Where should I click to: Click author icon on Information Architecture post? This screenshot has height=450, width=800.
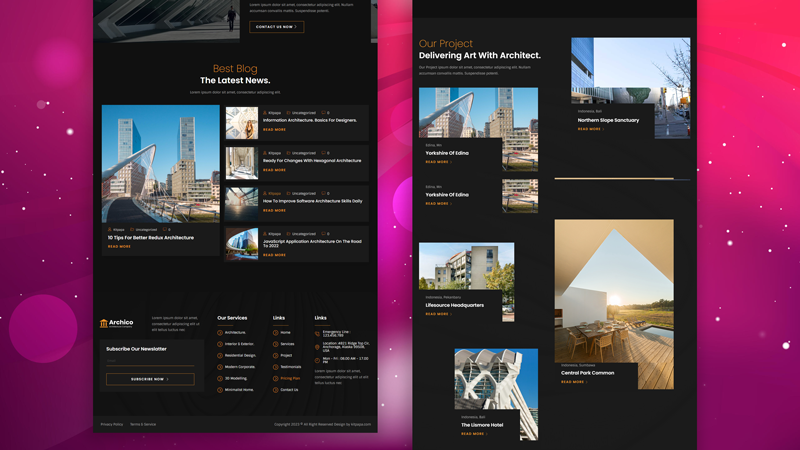[x=265, y=113]
